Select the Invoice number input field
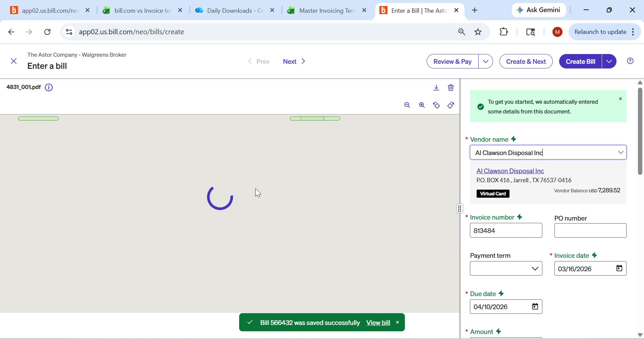 pos(506,231)
